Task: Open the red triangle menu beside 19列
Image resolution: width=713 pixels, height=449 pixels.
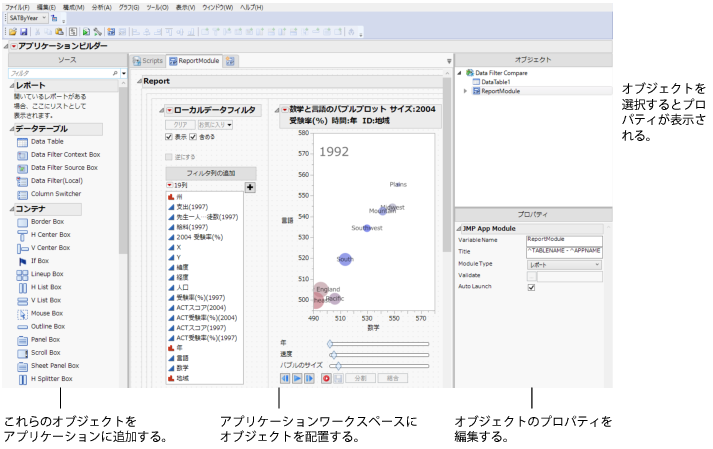Action: coord(170,186)
